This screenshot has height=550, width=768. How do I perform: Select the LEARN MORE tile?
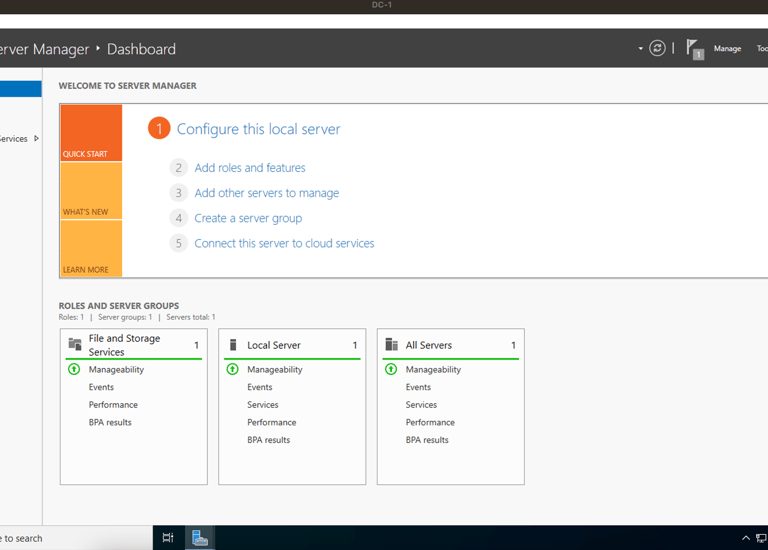[91, 249]
